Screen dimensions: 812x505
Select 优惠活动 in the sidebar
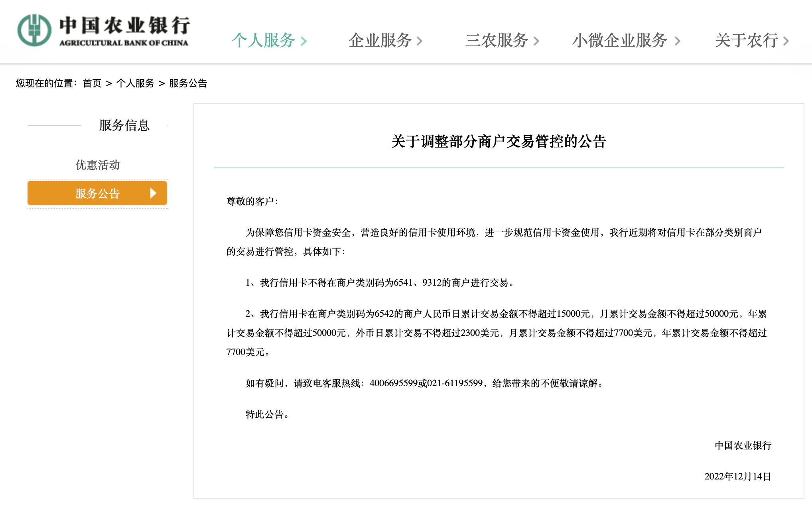coord(98,165)
